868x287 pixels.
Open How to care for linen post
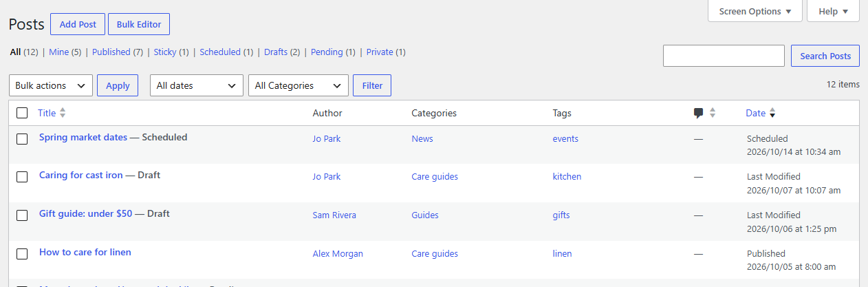pos(85,252)
